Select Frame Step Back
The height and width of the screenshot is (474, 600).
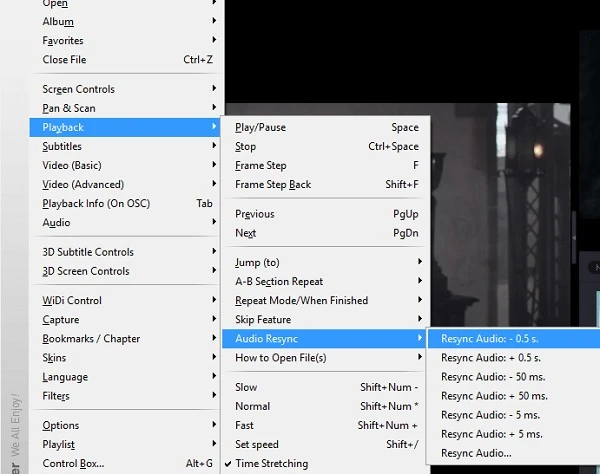coord(324,185)
